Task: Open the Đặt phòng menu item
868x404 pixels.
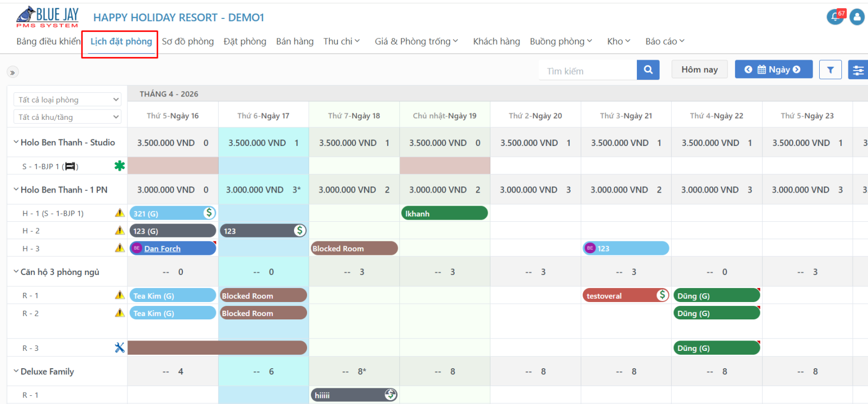Action: pos(245,41)
